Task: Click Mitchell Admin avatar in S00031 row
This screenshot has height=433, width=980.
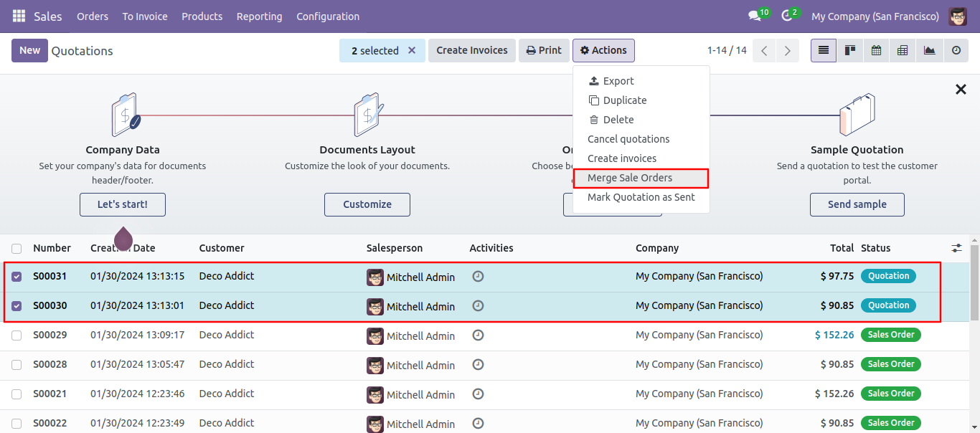Action: point(375,277)
